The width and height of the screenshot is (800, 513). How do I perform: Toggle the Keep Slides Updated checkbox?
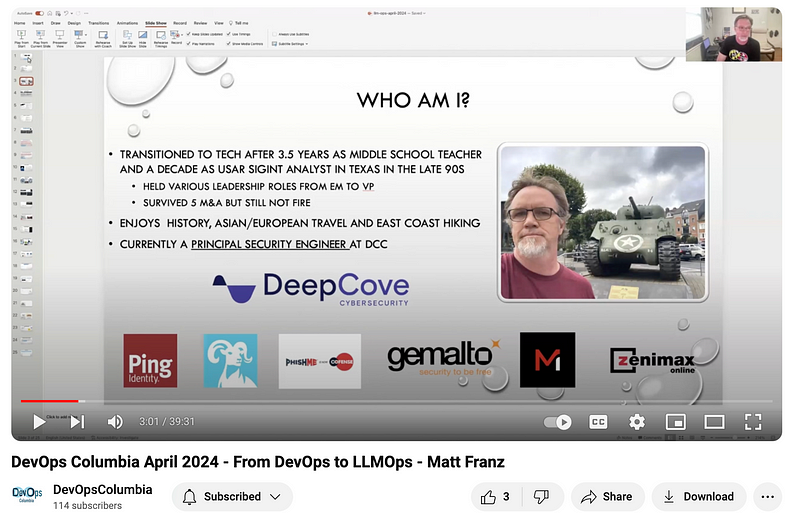(188, 34)
